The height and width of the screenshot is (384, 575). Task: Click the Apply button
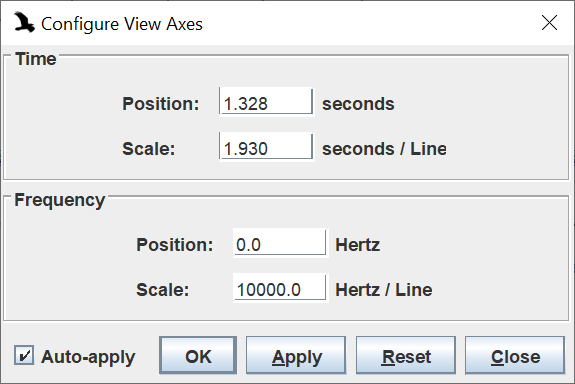coord(296,355)
